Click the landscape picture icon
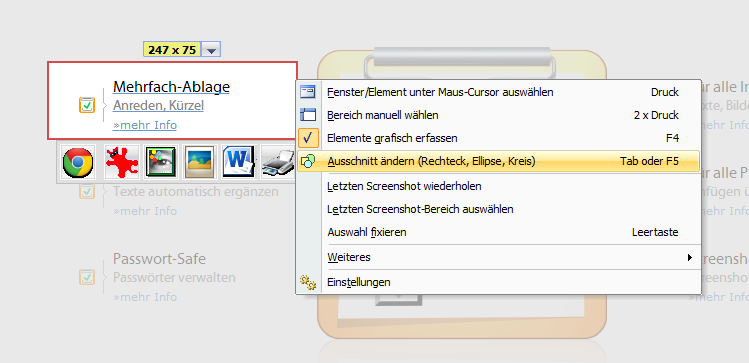This screenshot has width=749, height=363. [x=200, y=162]
